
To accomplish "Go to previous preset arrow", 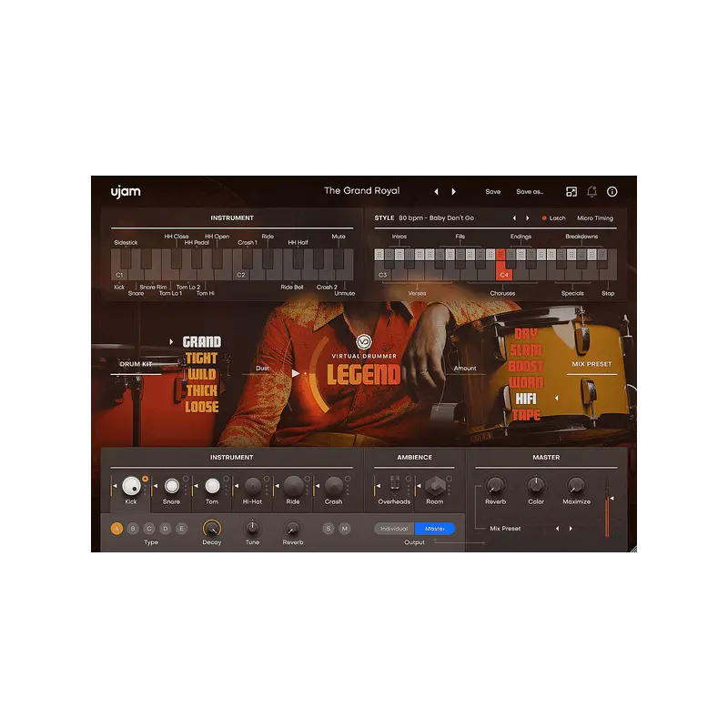I will [x=437, y=192].
